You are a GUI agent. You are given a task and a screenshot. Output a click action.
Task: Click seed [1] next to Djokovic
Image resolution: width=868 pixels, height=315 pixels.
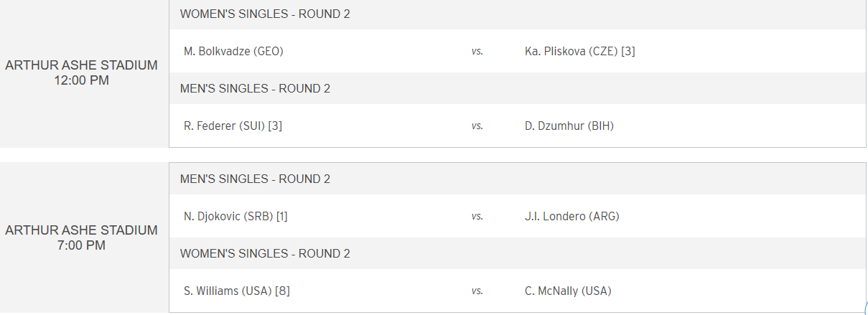[282, 216]
